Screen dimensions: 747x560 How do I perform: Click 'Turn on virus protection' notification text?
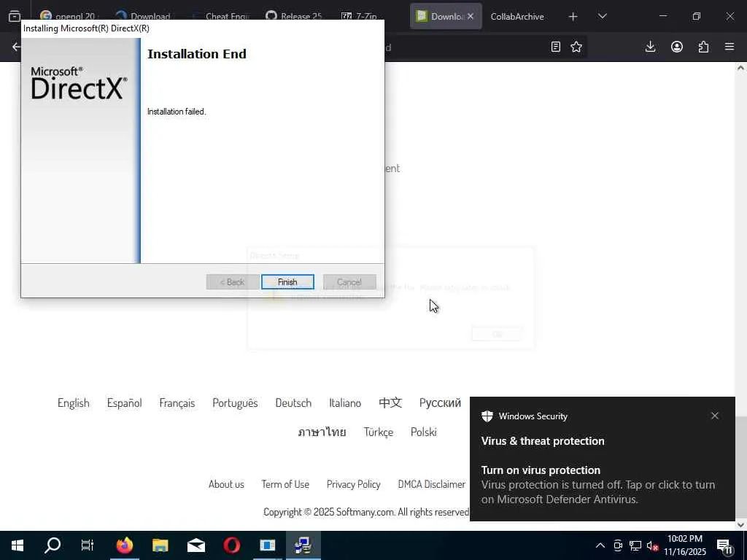(x=541, y=470)
